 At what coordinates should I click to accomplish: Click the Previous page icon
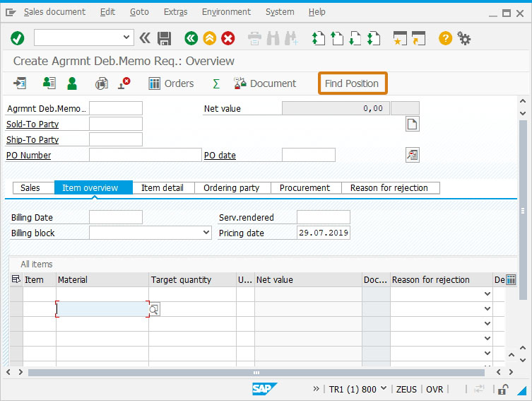337,38
